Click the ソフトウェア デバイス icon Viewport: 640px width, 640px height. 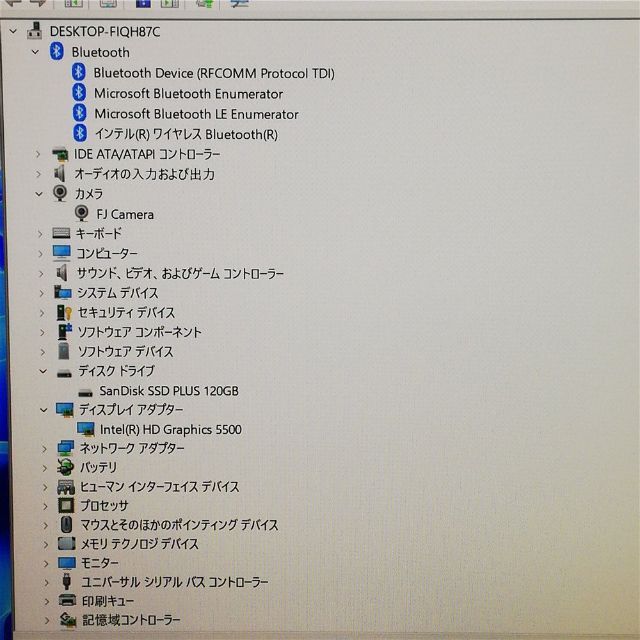point(64,351)
